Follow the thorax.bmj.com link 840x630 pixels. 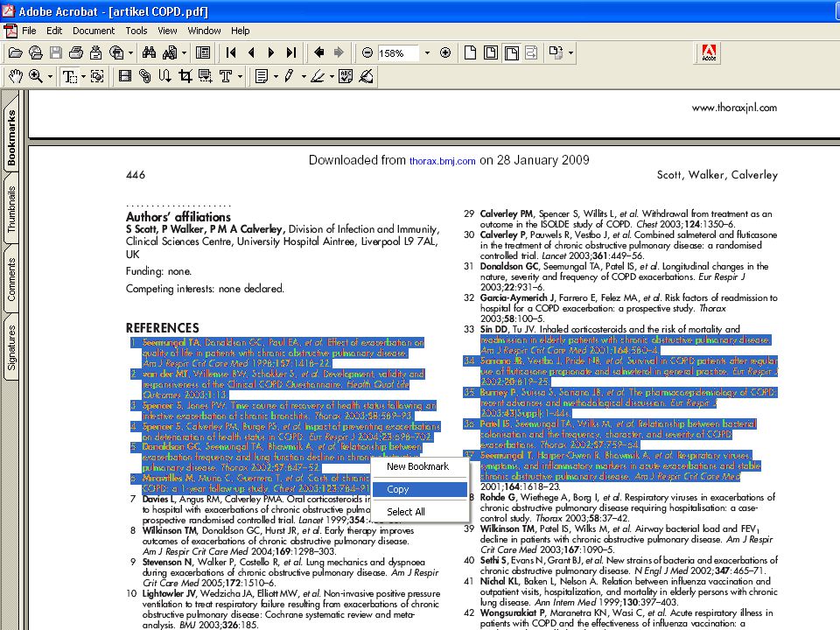(x=443, y=161)
